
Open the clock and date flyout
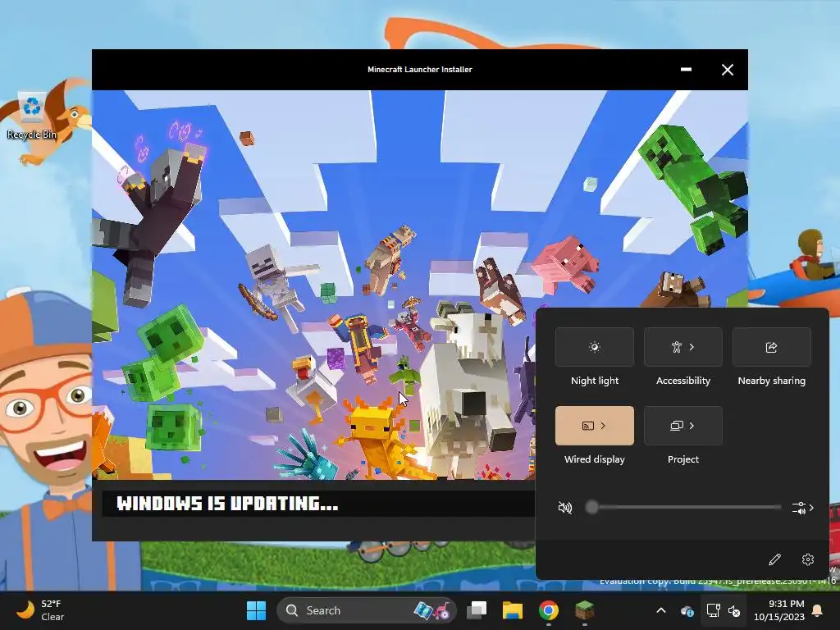779,610
